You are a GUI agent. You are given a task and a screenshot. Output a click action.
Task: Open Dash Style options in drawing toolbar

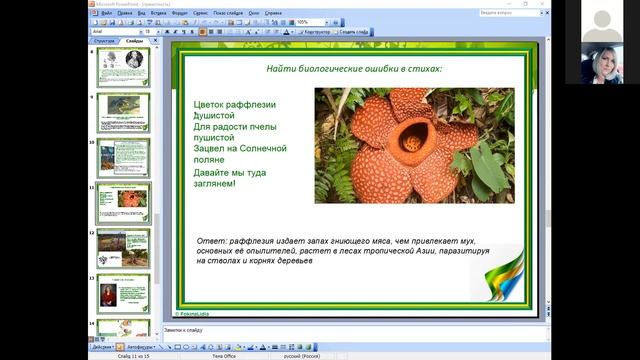coord(283,347)
